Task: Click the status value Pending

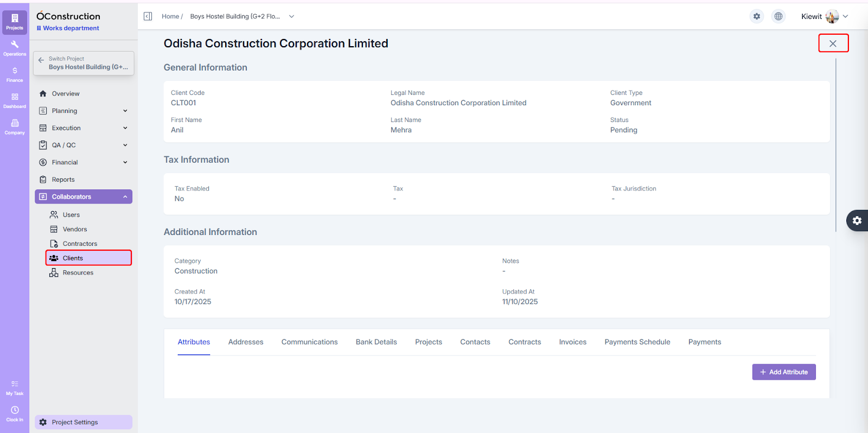Action: (624, 130)
